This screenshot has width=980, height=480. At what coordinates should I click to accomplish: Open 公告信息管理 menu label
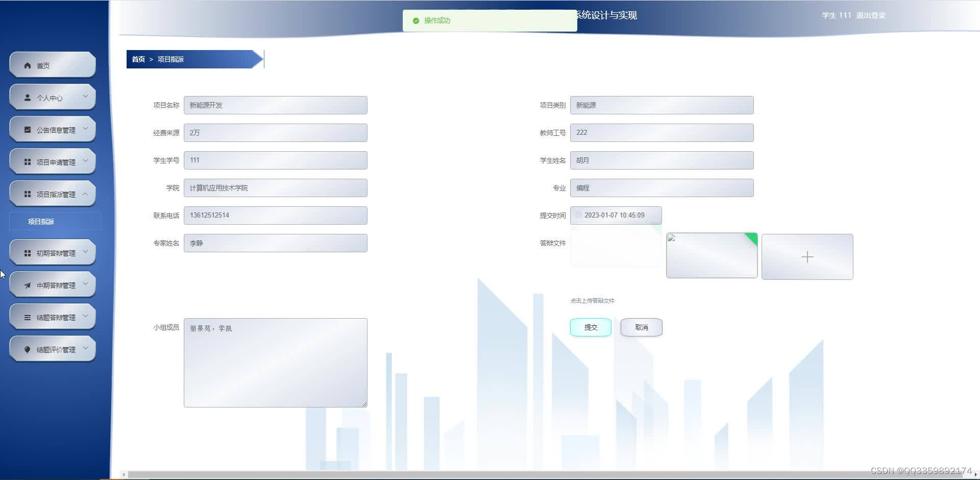pyautogui.click(x=56, y=130)
